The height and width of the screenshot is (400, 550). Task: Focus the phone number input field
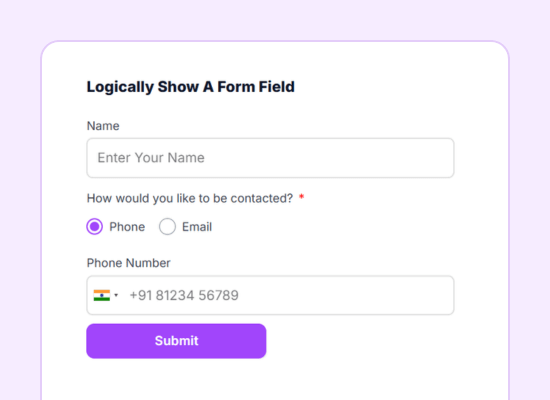click(x=270, y=295)
